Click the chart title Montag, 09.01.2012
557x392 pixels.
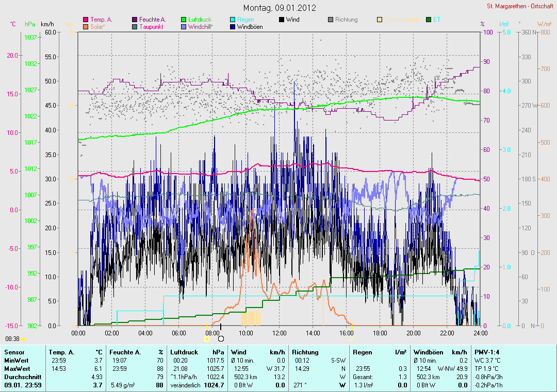280,8
